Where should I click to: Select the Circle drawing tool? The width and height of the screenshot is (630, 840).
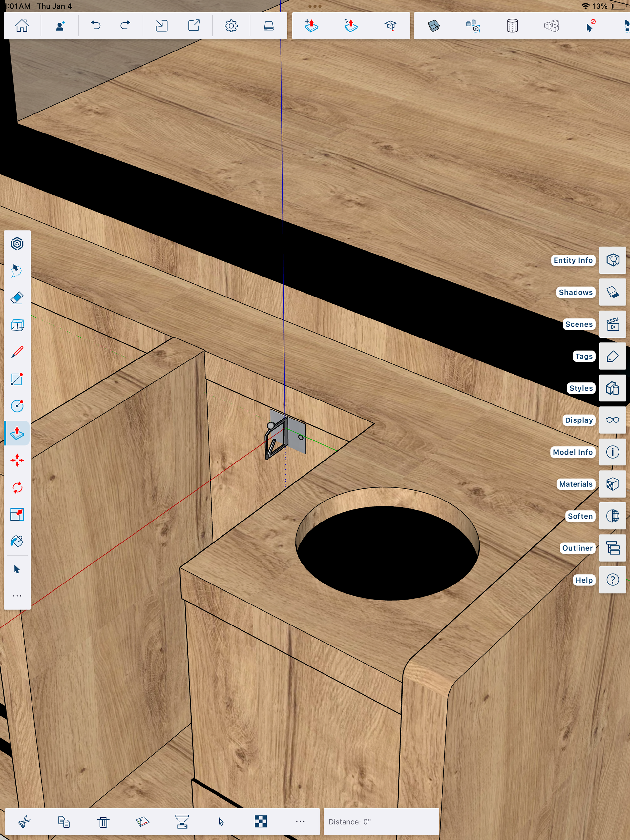(x=17, y=406)
